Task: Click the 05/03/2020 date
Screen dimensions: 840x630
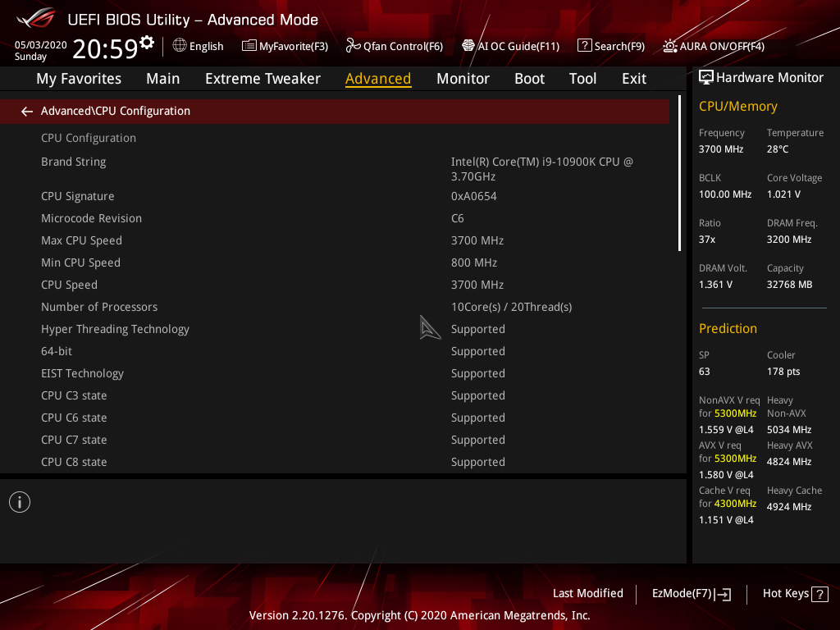Action: pyautogui.click(x=41, y=45)
